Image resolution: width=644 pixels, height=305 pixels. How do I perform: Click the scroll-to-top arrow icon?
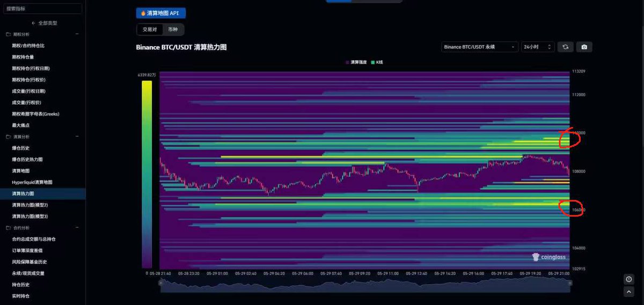pyautogui.click(x=628, y=292)
